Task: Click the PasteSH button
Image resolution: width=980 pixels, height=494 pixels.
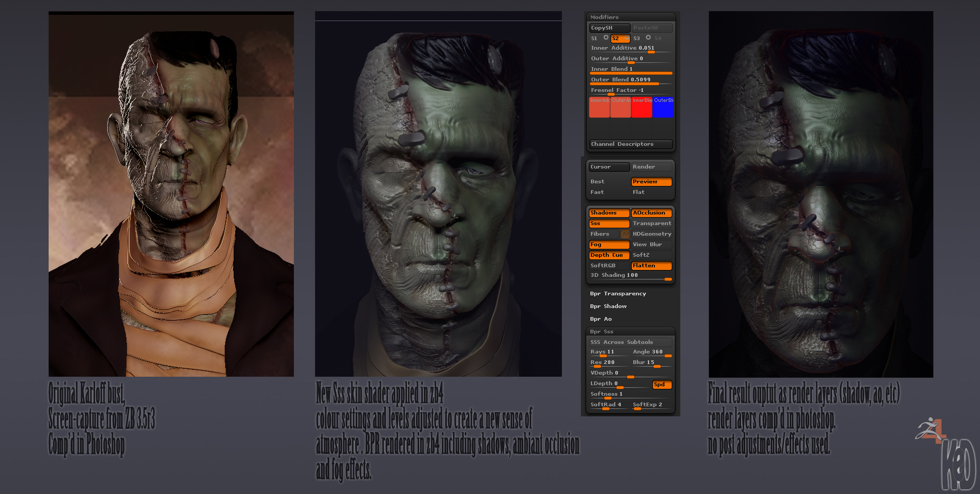Action: tap(652, 28)
